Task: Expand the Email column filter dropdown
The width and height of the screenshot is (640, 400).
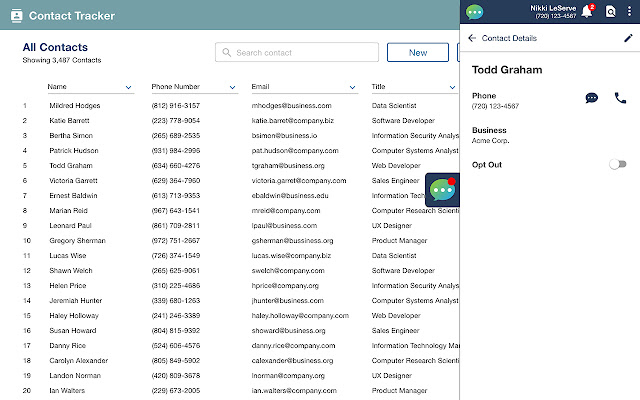Action: pyautogui.click(x=352, y=88)
